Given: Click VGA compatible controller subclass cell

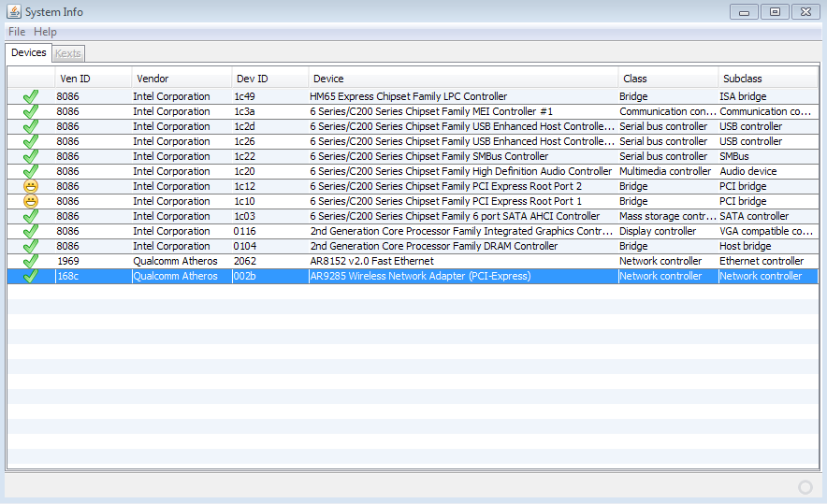Looking at the screenshot, I should [x=768, y=231].
